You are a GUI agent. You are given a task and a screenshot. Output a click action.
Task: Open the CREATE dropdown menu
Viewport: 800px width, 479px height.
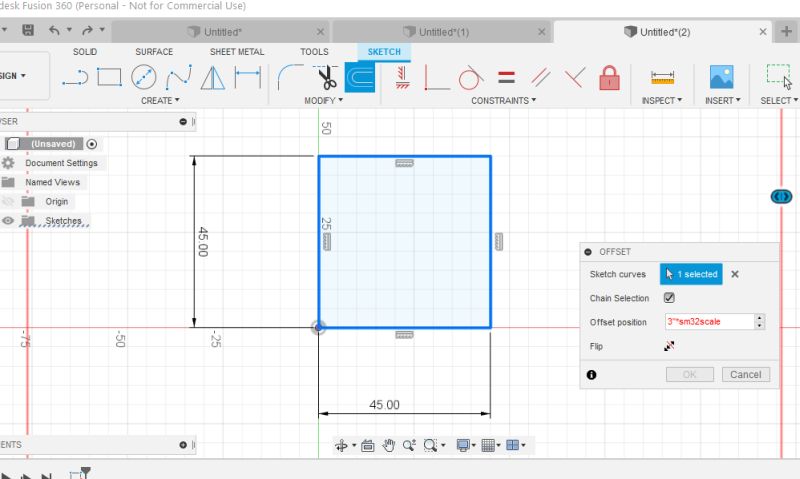tap(160, 101)
